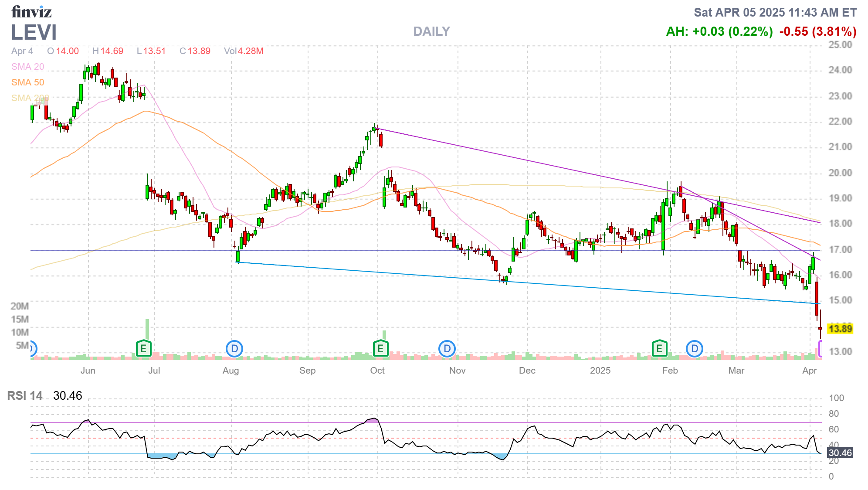This screenshot has height=490, width=868.
Task: Click the finviz logo
Action: pyautogui.click(x=31, y=12)
